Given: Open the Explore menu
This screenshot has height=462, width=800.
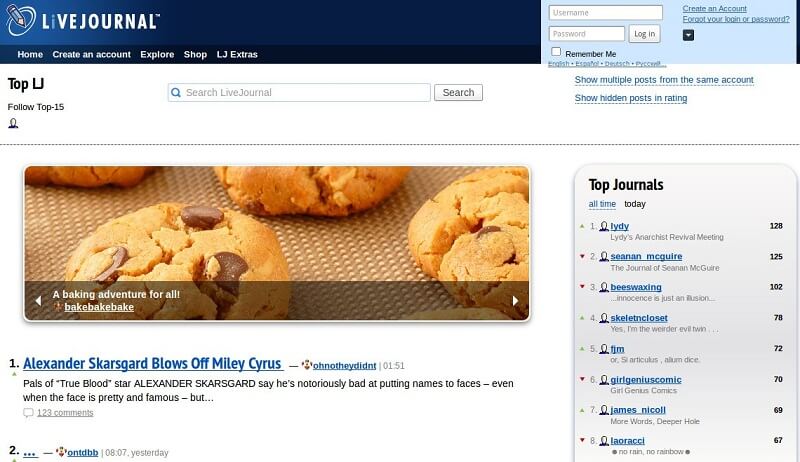Looking at the screenshot, I should click(157, 55).
